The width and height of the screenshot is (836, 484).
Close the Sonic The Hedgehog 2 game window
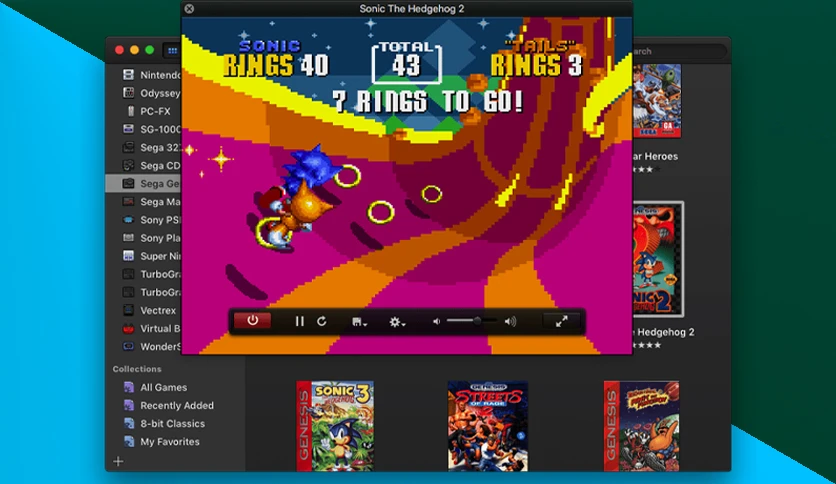pos(189,9)
